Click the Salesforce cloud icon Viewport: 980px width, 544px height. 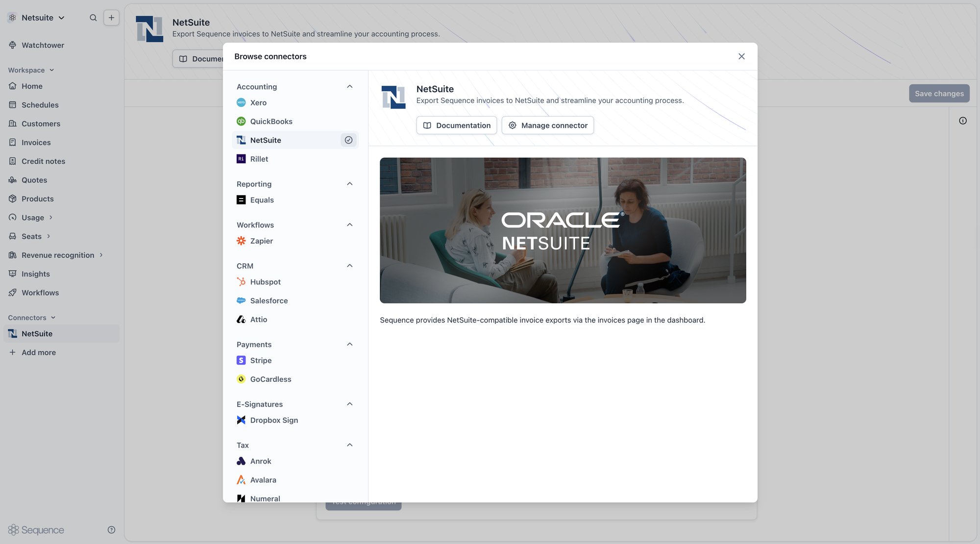[x=241, y=300]
